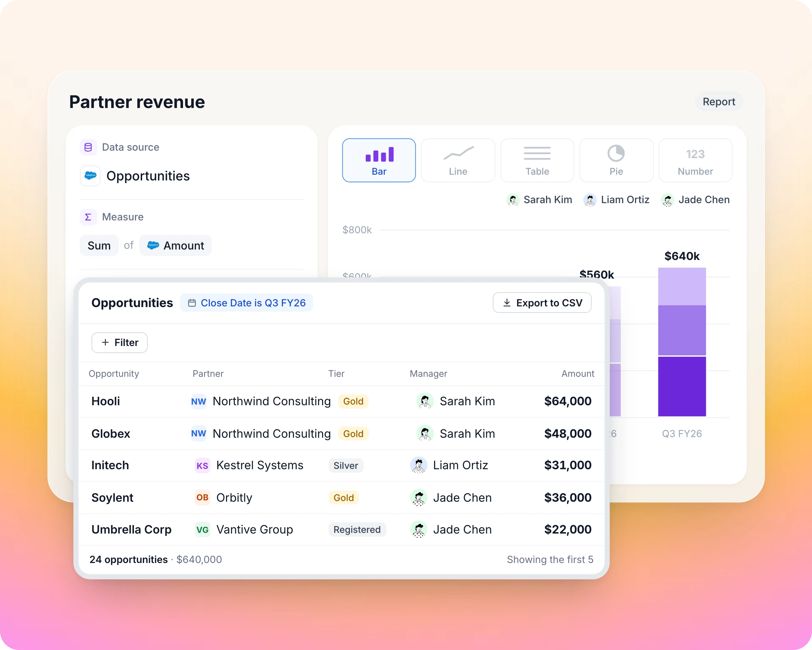Image resolution: width=812 pixels, height=650 pixels.
Task: Click Jade Chen's avatar in chart legend
Action: tap(668, 200)
